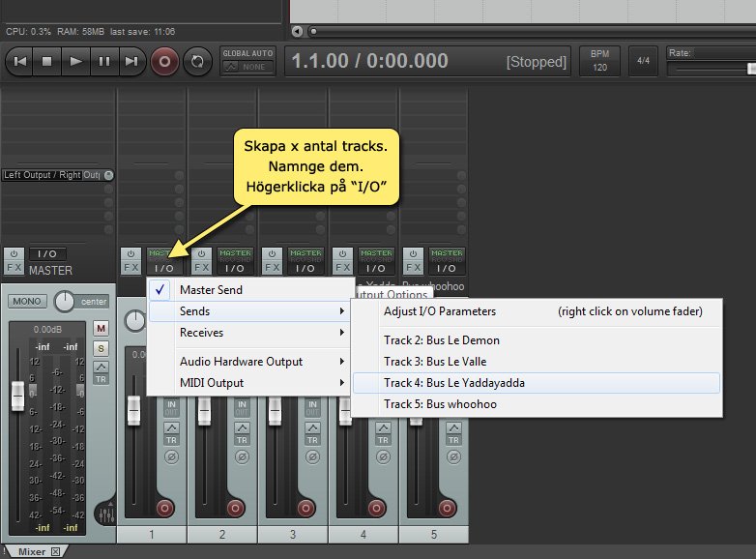Open the Master track FX button
The width and height of the screenshot is (756, 559).
[x=14, y=267]
